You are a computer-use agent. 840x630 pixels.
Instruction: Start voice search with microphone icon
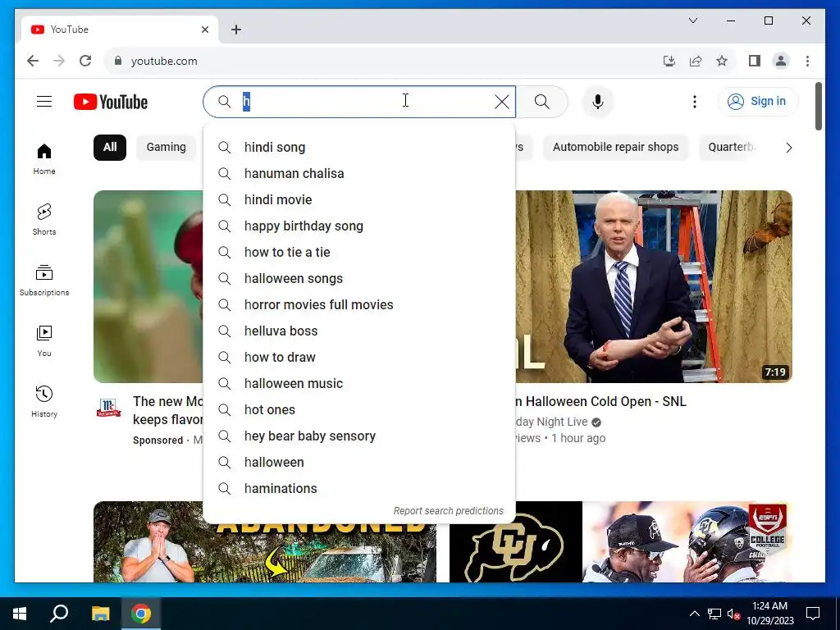(598, 102)
